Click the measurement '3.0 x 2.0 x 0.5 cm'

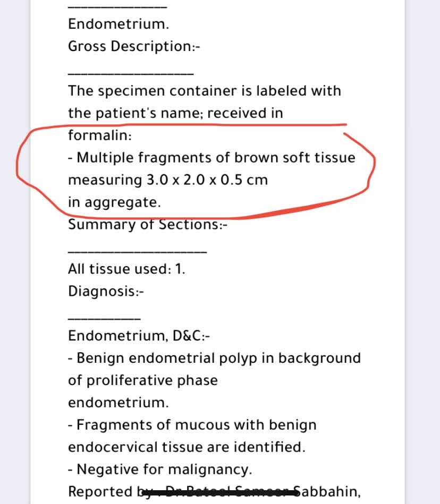click(x=207, y=180)
